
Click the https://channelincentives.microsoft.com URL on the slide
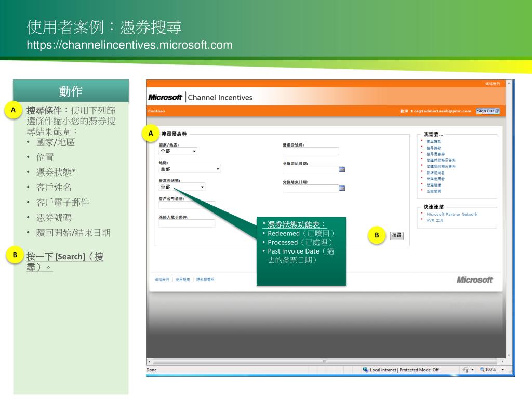[129, 45]
